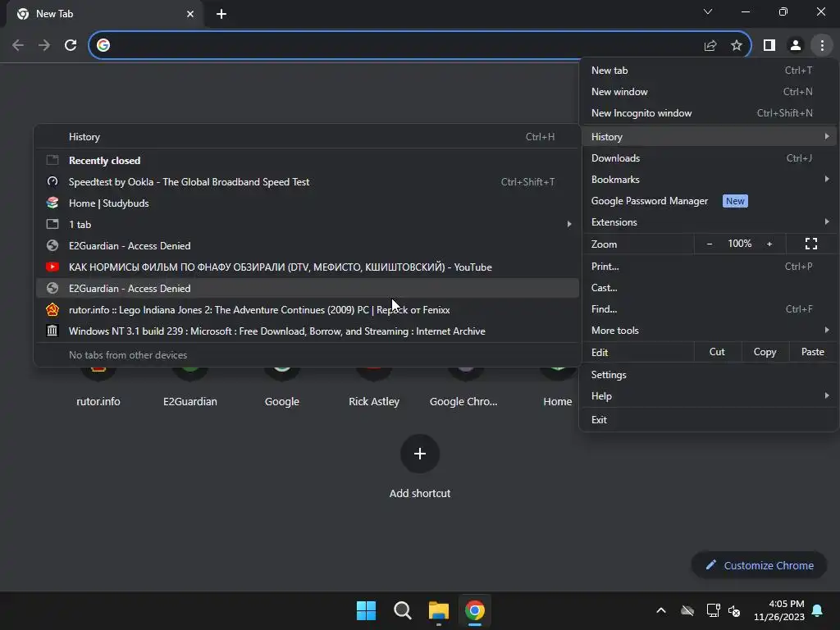840x630 pixels.
Task: Select New tab menu item
Action: click(709, 71)
